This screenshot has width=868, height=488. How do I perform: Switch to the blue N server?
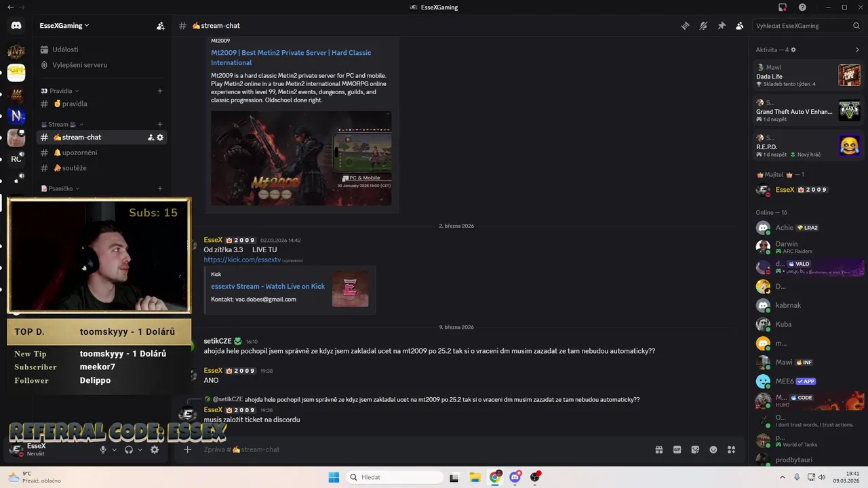click(x=16, y=116)
